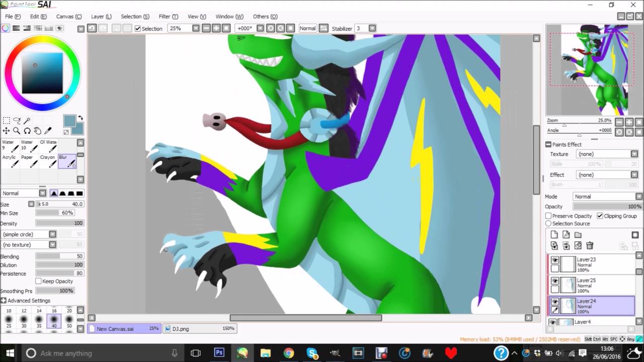Screen dimensions: 644x362
Task: Select the Crayon brush
Action: point(48,161)
